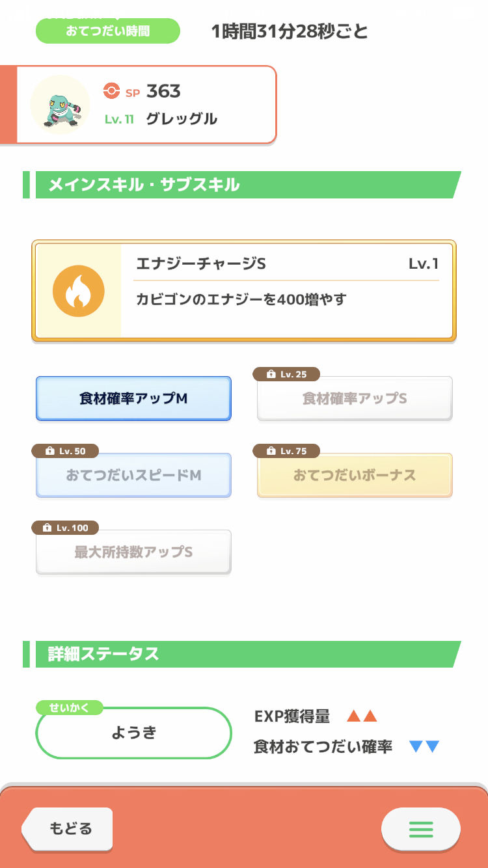488x868 pixels.
Task: Tap the Poké Ball SP icon
Action: [112, 91]
